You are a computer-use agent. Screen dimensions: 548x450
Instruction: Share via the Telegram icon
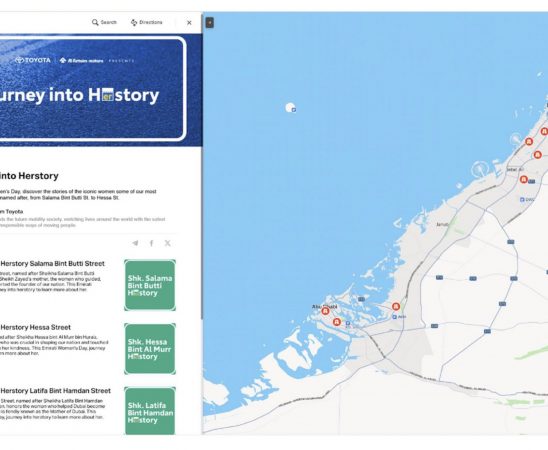coord(135,243)
